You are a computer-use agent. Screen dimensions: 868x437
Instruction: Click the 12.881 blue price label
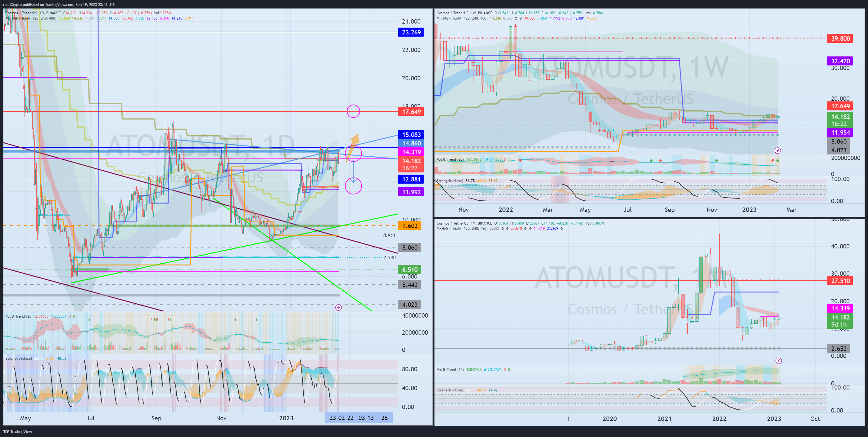coord(411,179)
